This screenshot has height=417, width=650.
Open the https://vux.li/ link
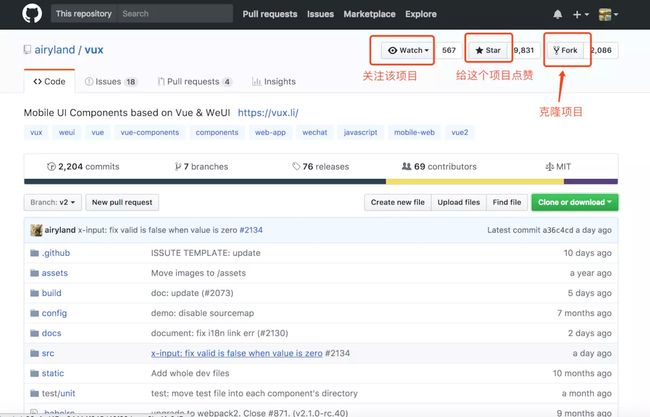click(x=268, y=113)
